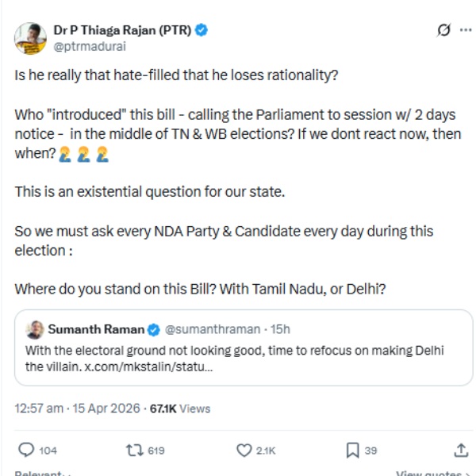Screen dimensions: 476x476
Task: Click Sumanth Raman's verified badge
Action: 155,329
